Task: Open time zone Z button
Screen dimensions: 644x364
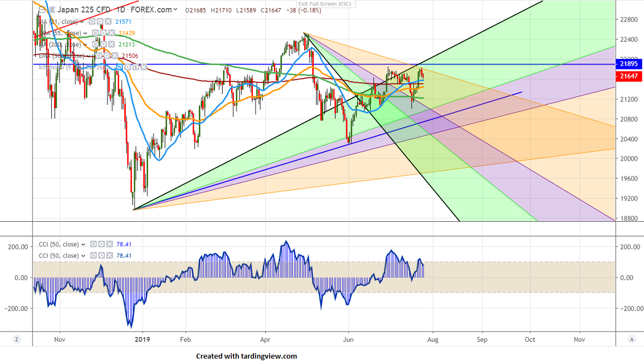Action: [16, 339]
